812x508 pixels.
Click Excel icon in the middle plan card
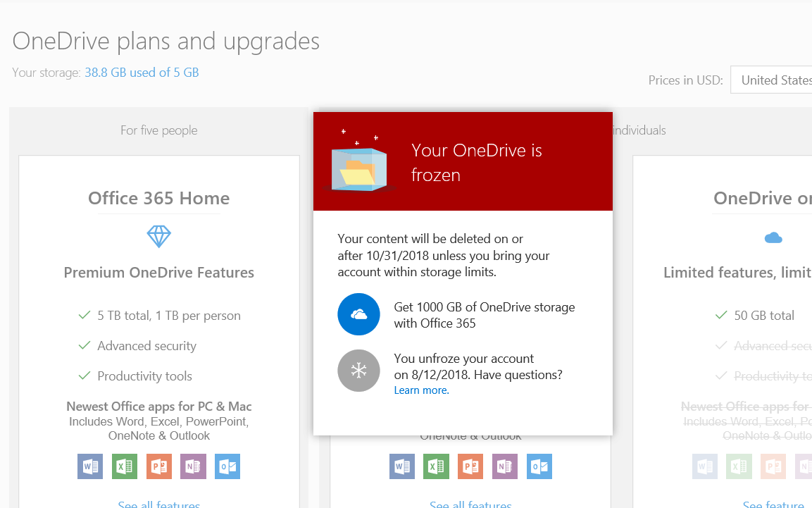[x=436, y=466]
